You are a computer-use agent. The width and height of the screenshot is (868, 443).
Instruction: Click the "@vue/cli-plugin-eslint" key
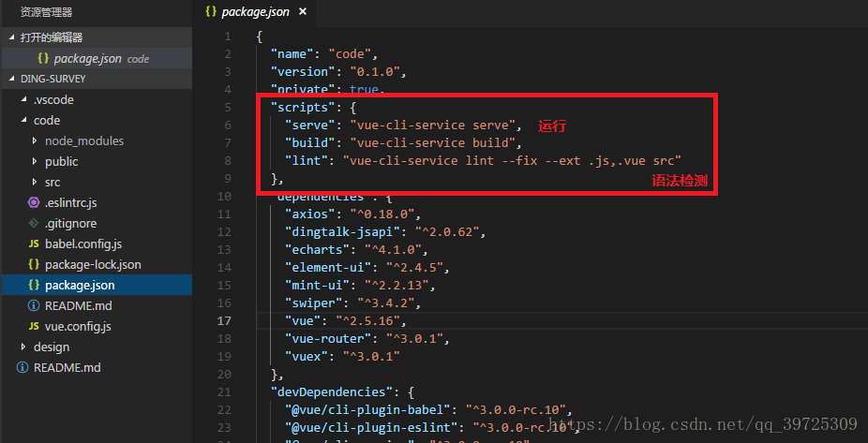pyautogui.click(x=371, y=427)
